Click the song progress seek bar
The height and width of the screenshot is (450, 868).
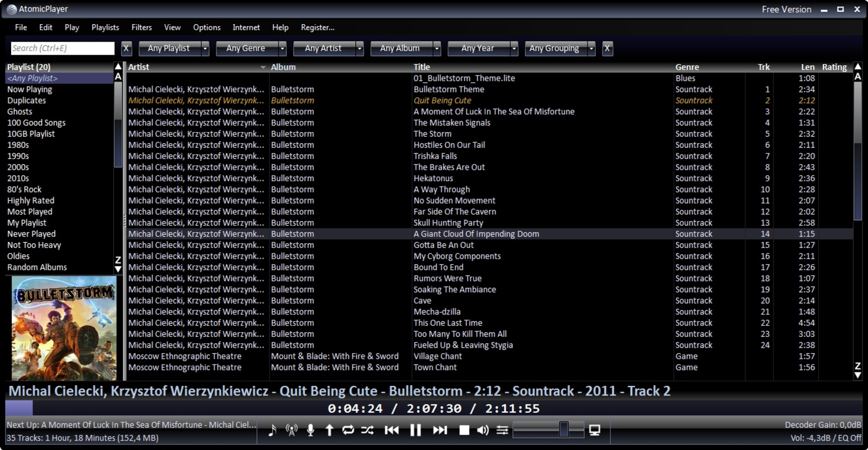[434, 408]
